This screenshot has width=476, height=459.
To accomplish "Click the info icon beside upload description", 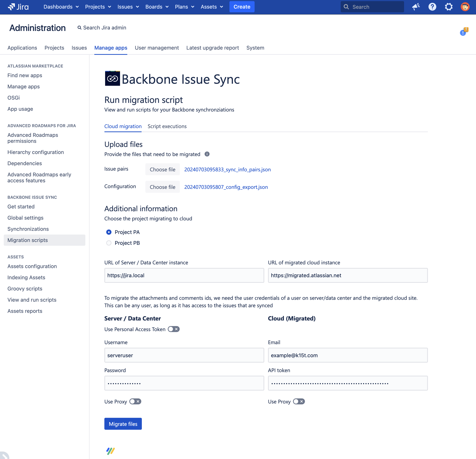I will (207, 154).
